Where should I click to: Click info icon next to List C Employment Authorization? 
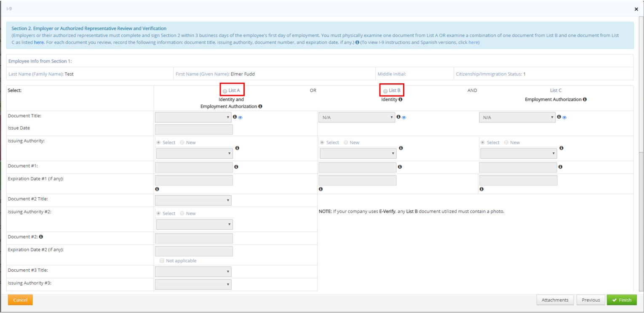[585, 99]
